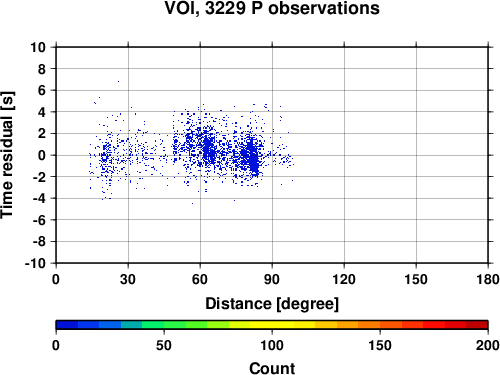Image resolution: width=500 pixels, height=375 pixels.
Task: Click y-axis tick label '8'
Action: pyautogui.click(x=42, y=69)
